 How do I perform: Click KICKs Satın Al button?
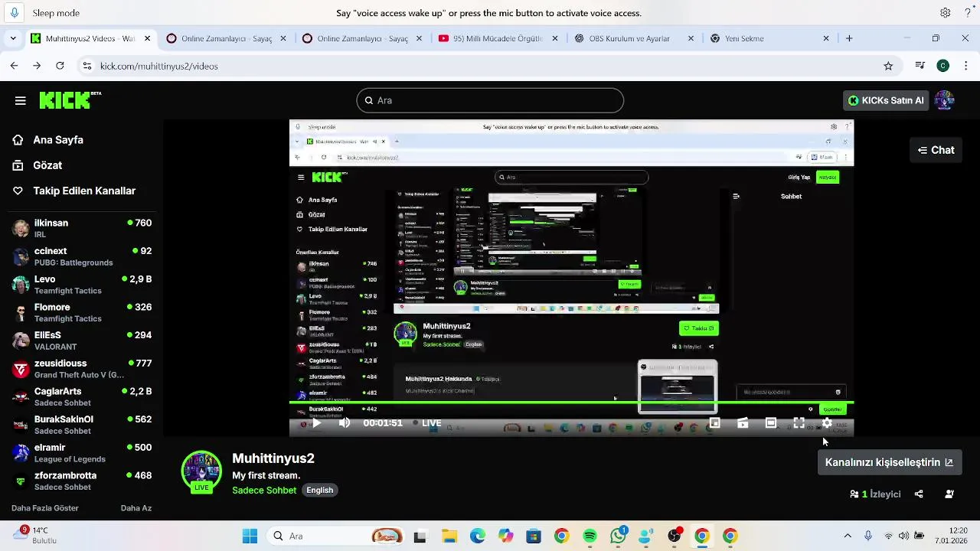point(886,100)
